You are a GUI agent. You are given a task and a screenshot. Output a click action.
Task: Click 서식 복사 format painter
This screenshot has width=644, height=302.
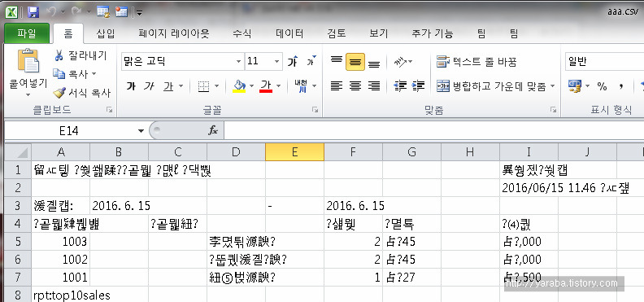point(82,94)
